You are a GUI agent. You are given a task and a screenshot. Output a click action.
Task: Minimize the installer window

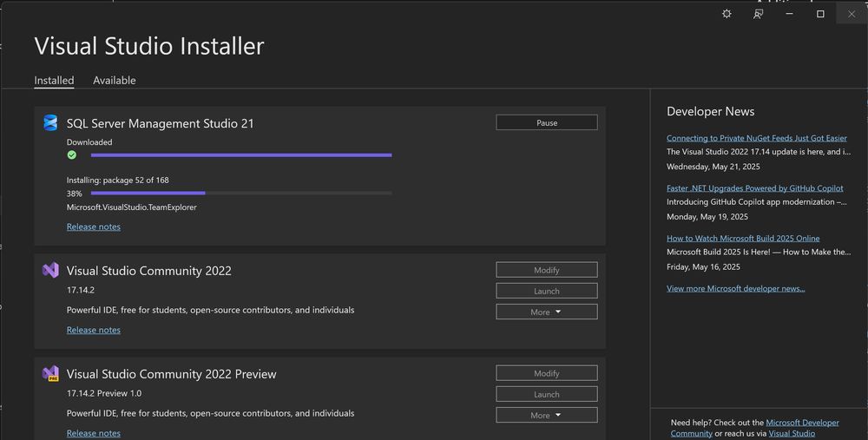(789, 14)
